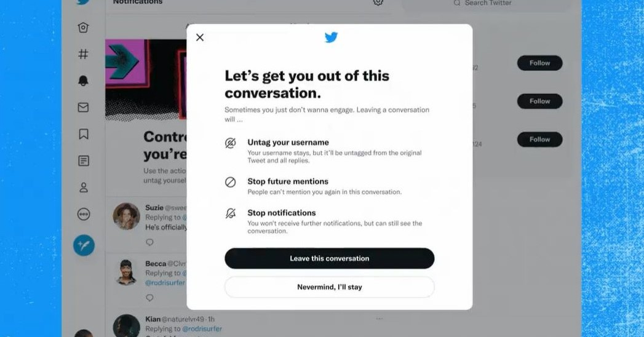Open the @rodrisurfer mention in Kian's reply

point(202,329)
